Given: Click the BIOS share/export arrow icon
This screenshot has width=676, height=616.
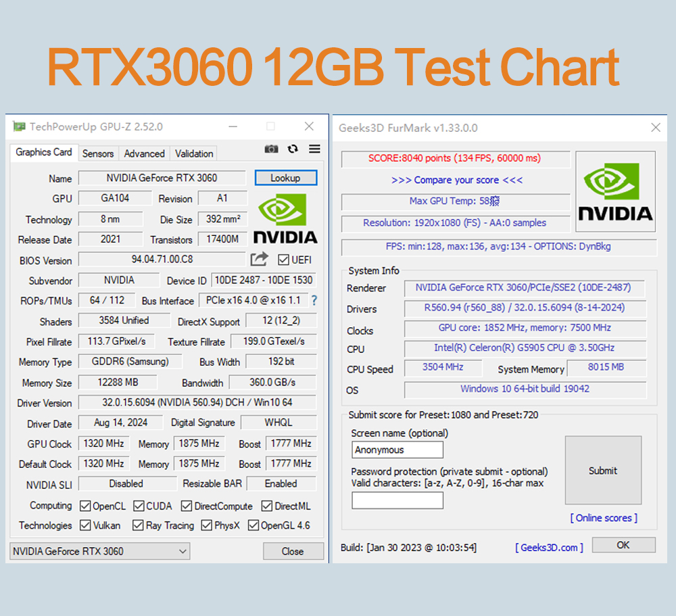Looking at the screenshot, I should [259, 259].
